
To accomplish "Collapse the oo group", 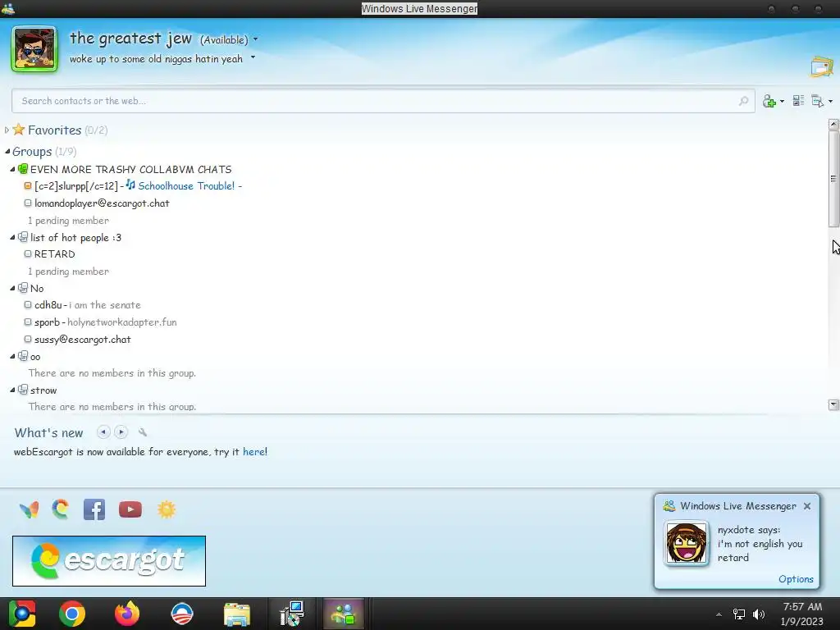I will point(12,356).
